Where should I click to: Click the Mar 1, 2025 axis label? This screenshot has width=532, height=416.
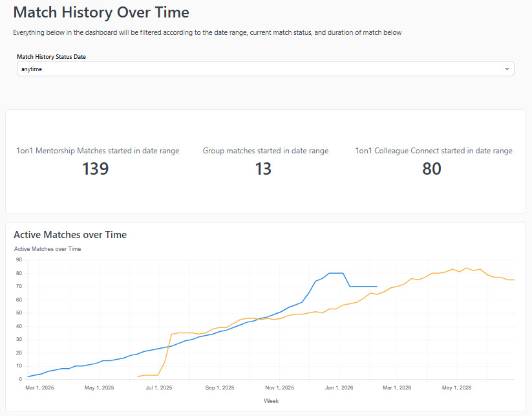point(39,388)
